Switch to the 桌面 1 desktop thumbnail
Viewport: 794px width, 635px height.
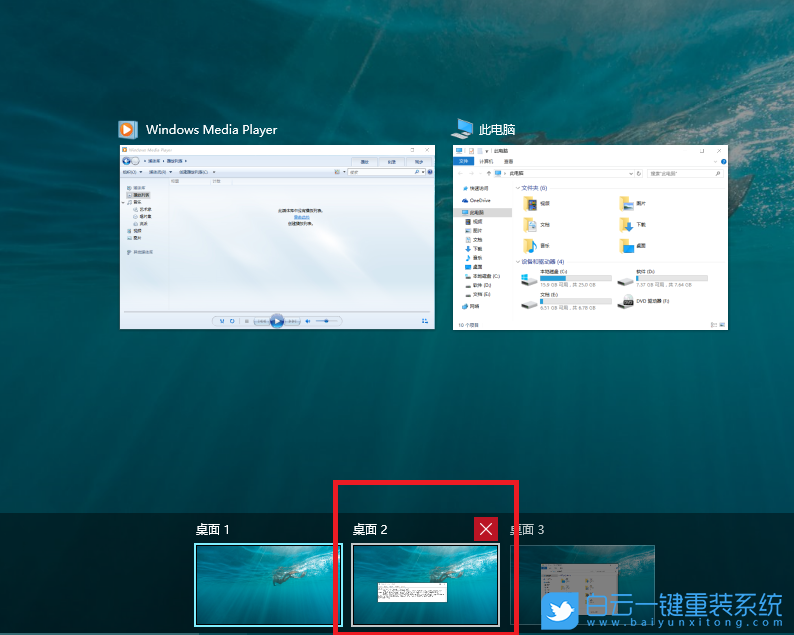[268, 584]
